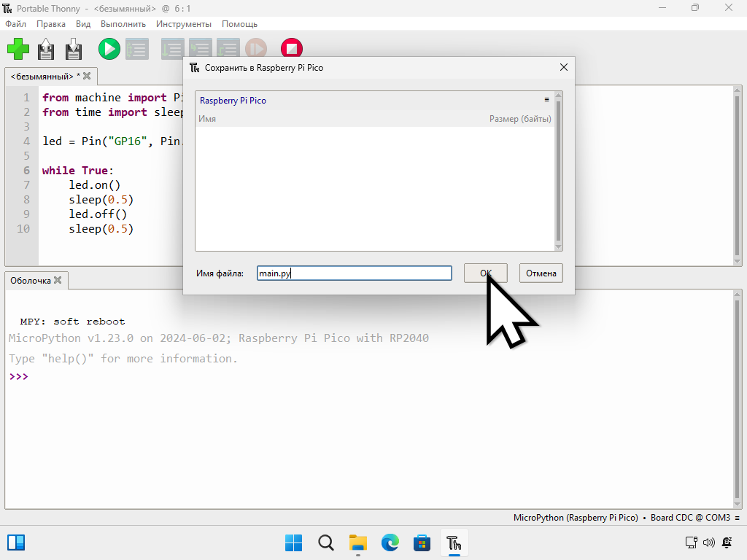Close the Сохранить в Raspberry Pi Pico dialog
The width and height of the screenshot is (747, 560).
tap(564, 68)
